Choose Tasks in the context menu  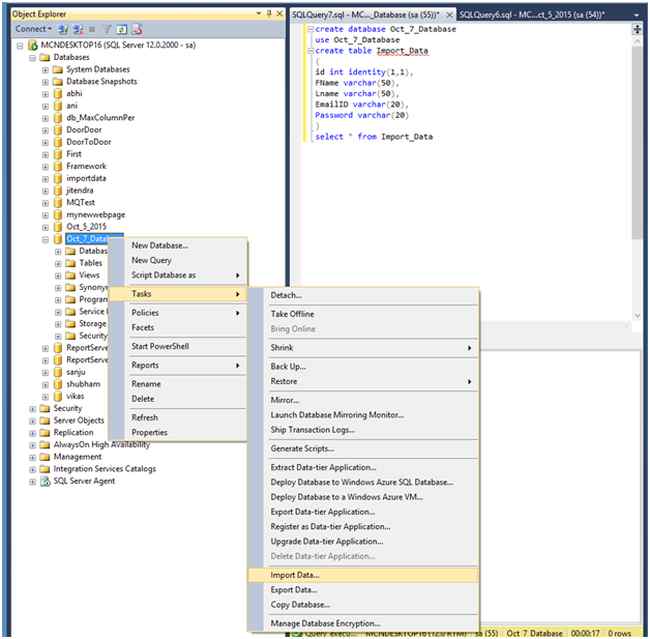tap(178, 294)
